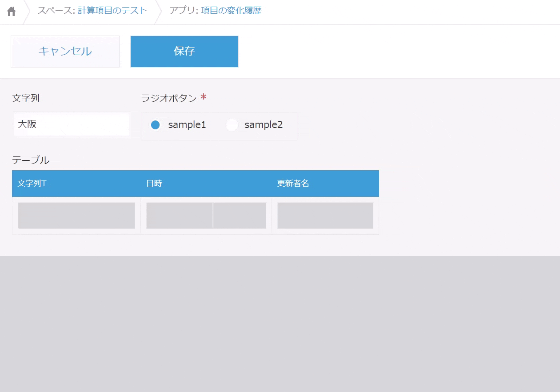Open the 計算項目のテスト space link
This screenshot has width=560, height=392.
pyautogui.click(x=112, y=11)
